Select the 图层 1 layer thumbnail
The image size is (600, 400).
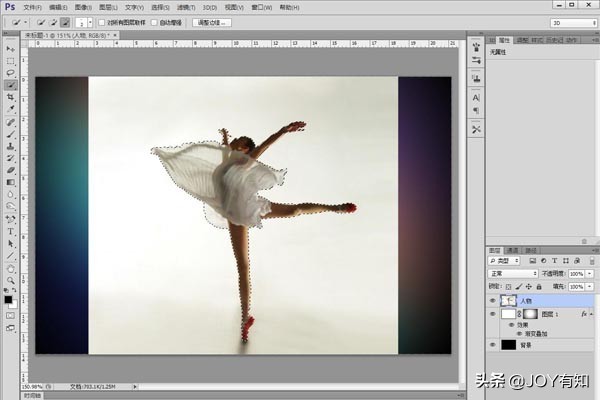pos(509,313)
